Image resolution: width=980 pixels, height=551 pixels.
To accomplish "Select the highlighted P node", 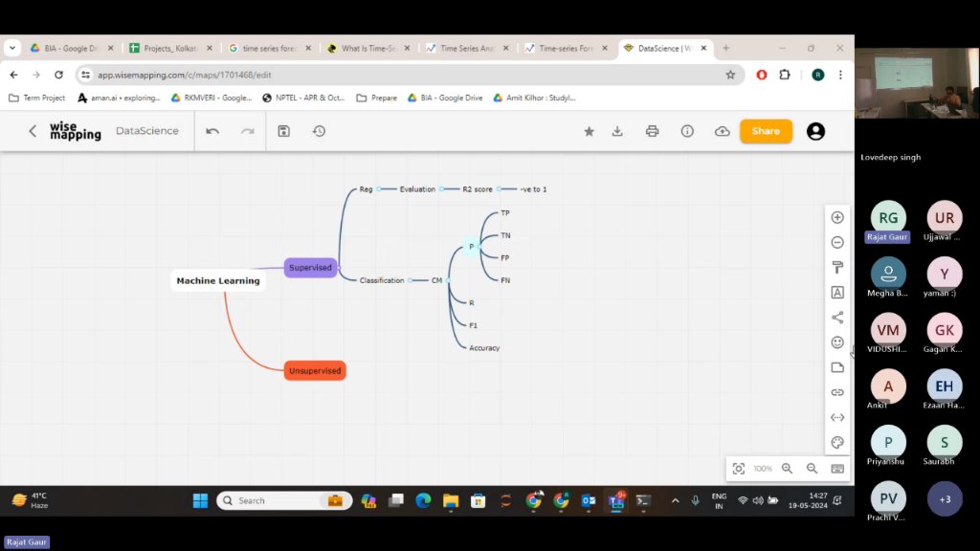I will click(471, 247).
